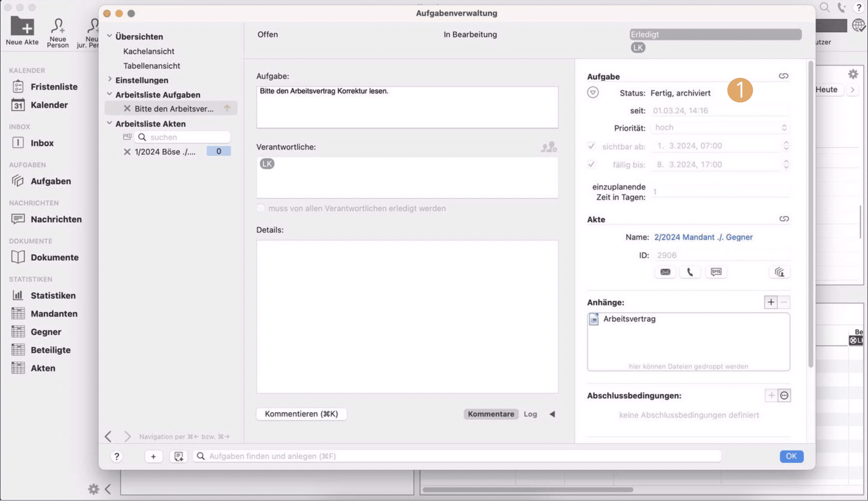Click the SMS icon for the Akte
The height and width of the screenshot is (501, 868).
coord(716,272)
